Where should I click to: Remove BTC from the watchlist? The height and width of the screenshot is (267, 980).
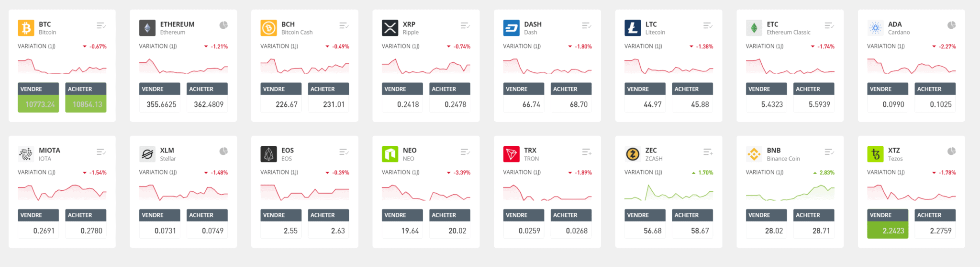pos(101,25)
